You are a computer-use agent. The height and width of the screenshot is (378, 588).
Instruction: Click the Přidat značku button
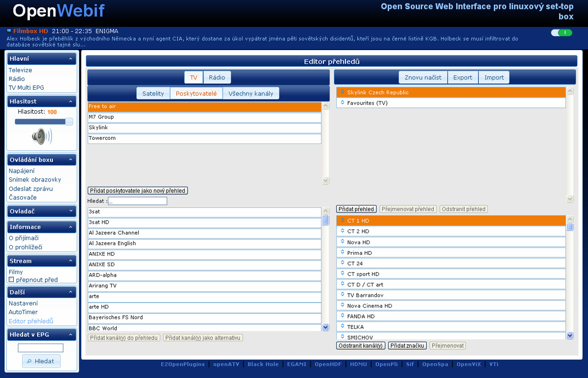point(407,346)
